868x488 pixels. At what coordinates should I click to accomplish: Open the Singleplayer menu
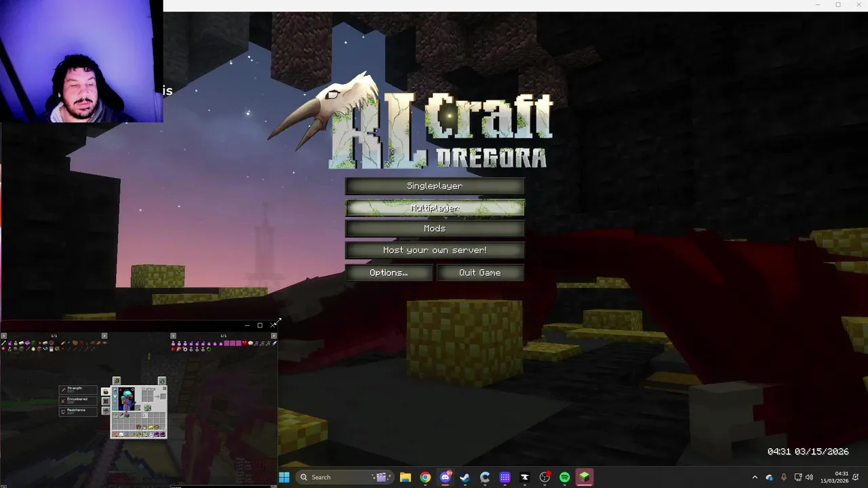tap(435, 186)
